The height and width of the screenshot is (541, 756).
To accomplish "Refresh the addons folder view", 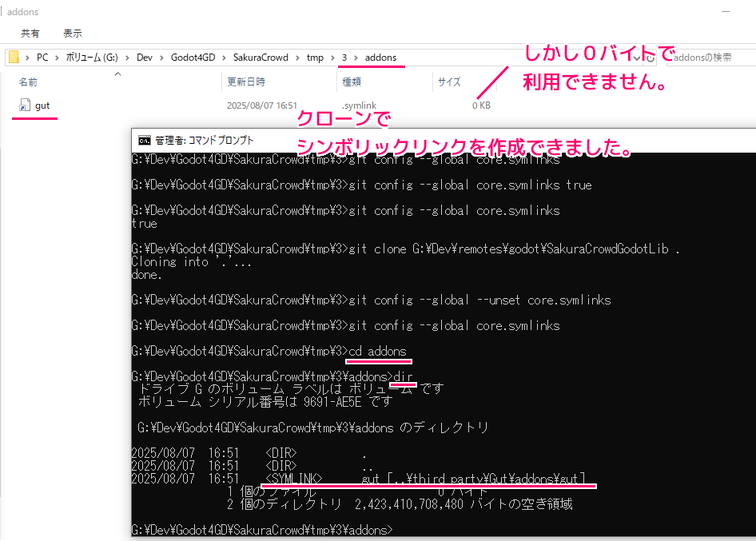I will click(651, 58).
